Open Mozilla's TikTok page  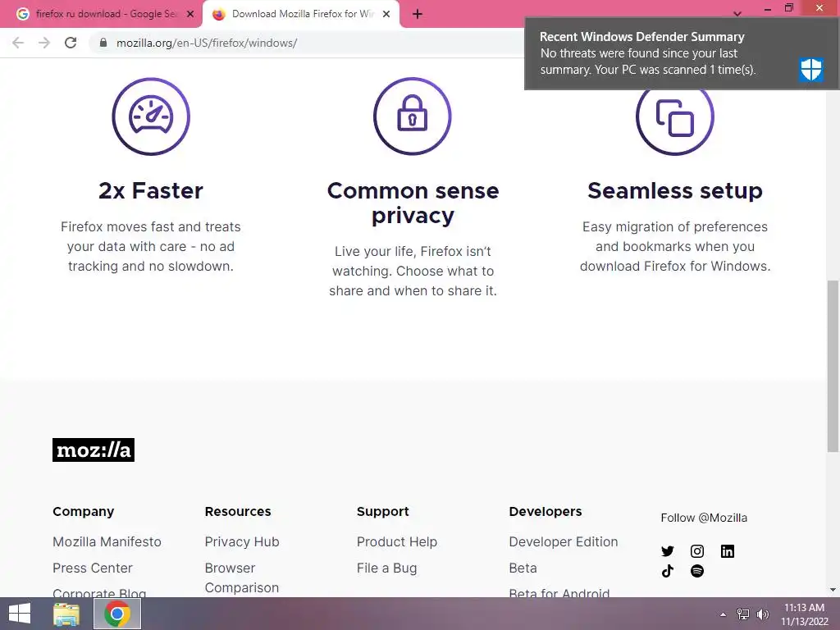668,571
